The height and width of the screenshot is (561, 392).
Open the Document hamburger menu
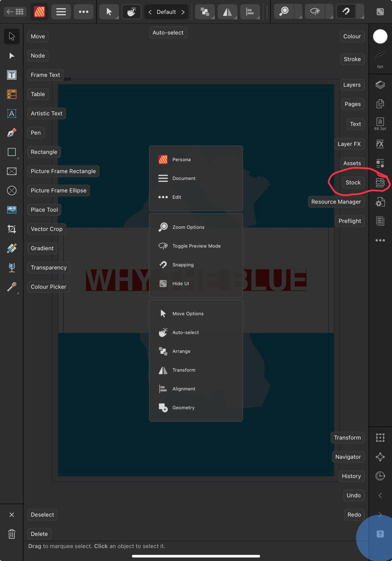[61, 12]
